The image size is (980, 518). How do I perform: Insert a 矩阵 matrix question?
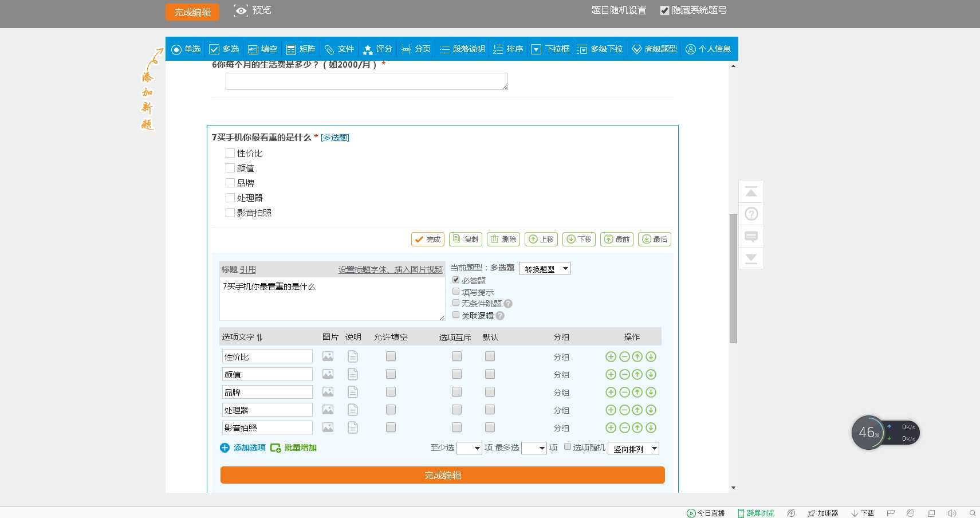tap(301, 49)
